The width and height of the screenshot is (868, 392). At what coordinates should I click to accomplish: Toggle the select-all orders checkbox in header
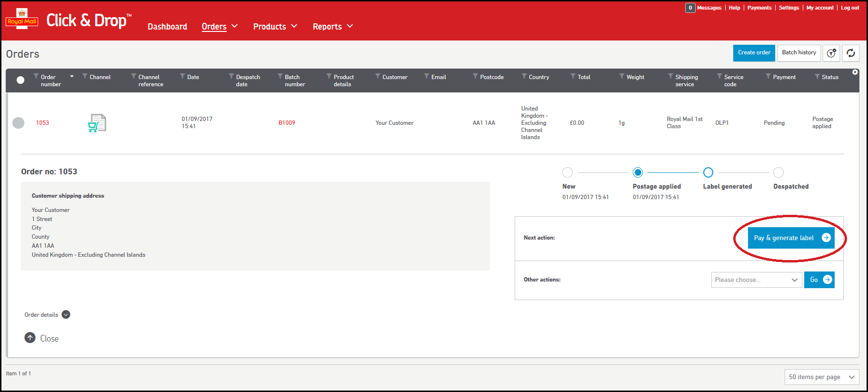pos(20,80)
